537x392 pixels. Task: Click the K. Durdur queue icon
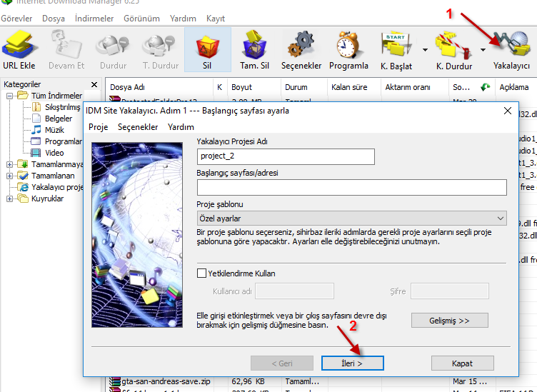[x=452, y=44]
